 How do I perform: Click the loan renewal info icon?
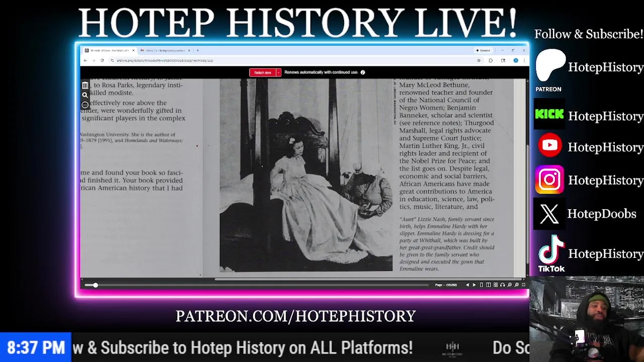click(x=363, y=72)
